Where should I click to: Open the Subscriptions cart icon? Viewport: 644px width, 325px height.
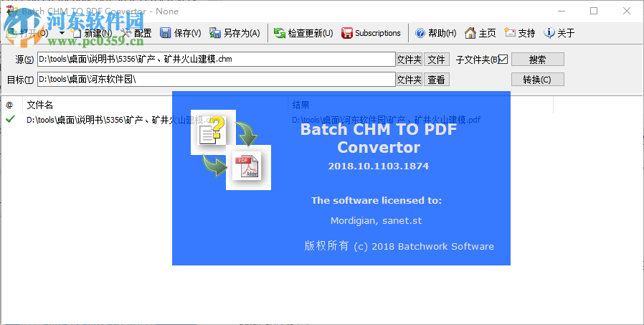coord(346,33)
